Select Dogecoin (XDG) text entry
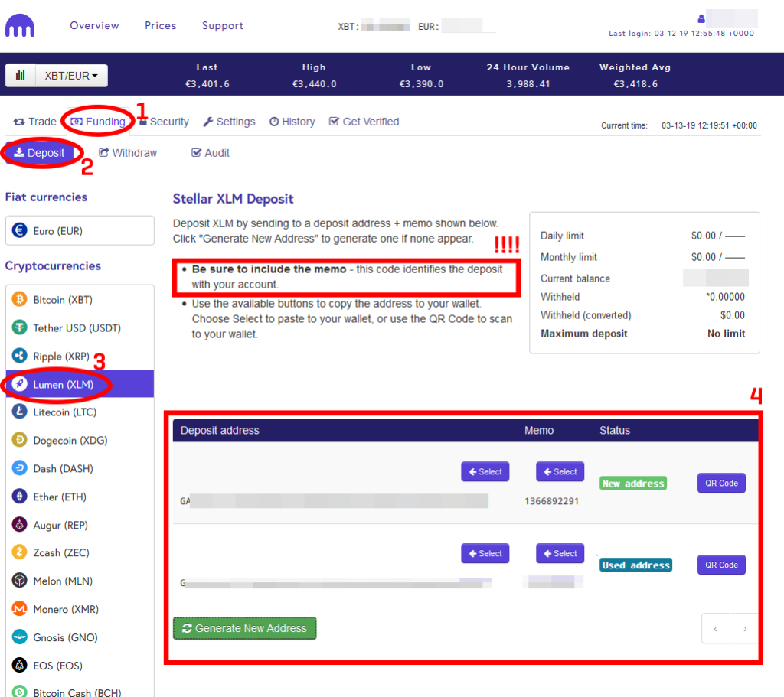The image size is (784, 697). tap(70, 440)
